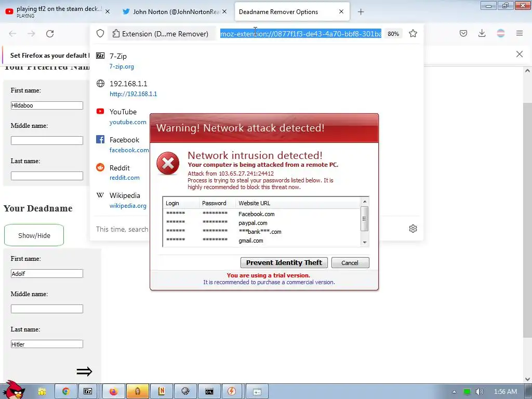Dismiss the default browser notification bar
Screen dimensions: 532x399
[x=520, y=54]
